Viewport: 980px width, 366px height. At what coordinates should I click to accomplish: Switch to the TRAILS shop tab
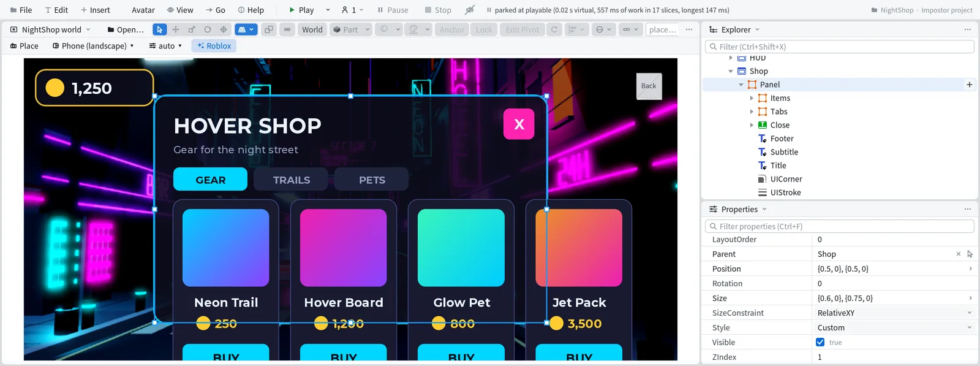click(x=292, y=180)
